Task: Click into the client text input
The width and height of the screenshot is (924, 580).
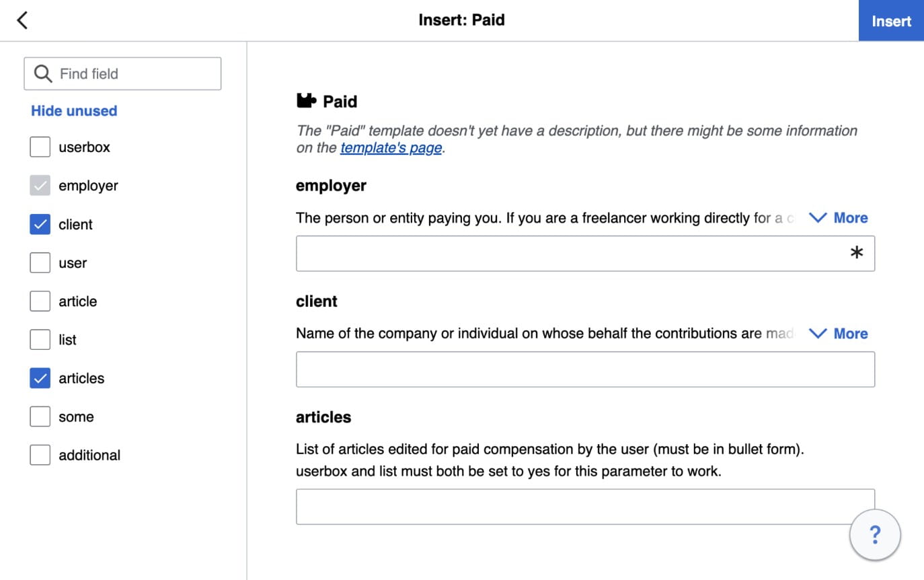Action: (x=585, y=369)
